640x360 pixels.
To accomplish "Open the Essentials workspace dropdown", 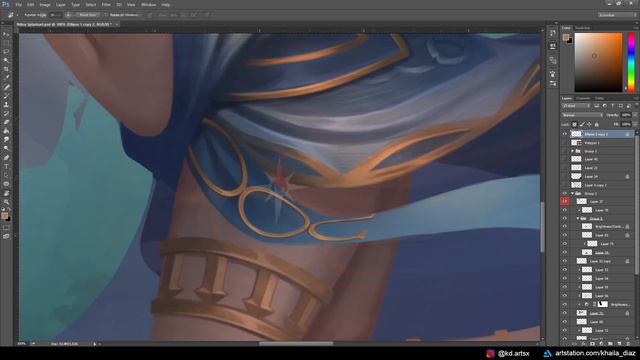I will 616,15.
